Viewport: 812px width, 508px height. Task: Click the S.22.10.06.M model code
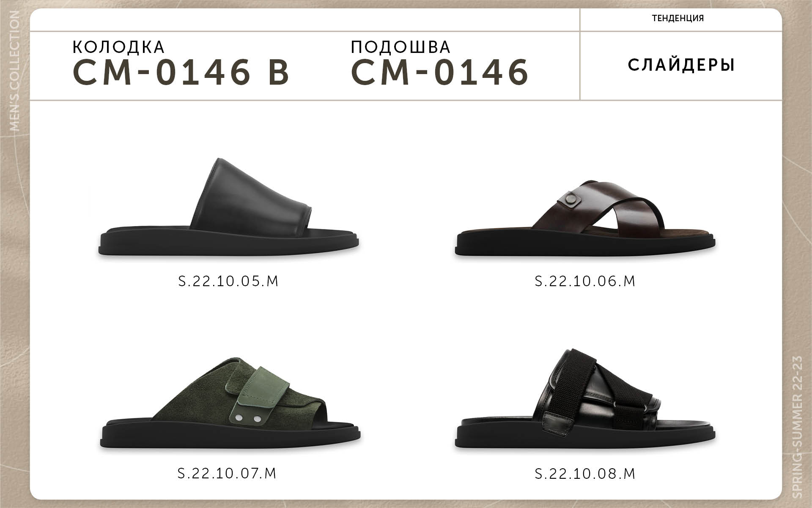tap(585, 281)
